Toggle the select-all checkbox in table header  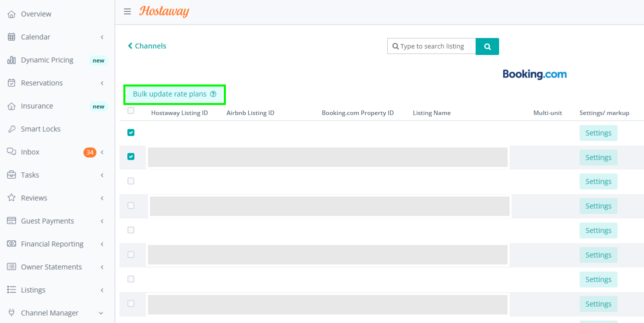131,110
